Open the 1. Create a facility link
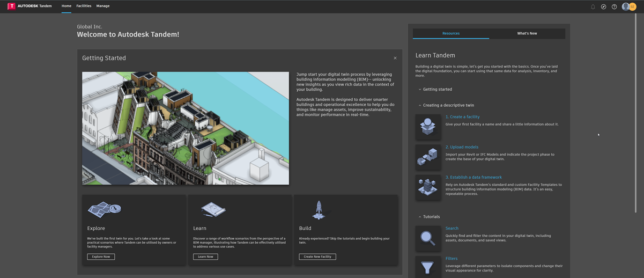The image size is (644, 278). click(x=463, y=116)
